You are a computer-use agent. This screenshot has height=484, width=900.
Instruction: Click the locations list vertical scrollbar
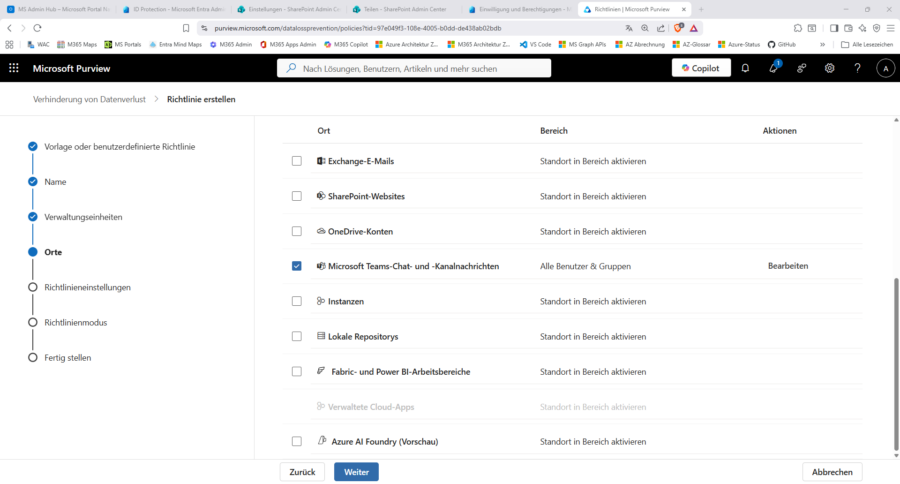click(x=895, y=364)
